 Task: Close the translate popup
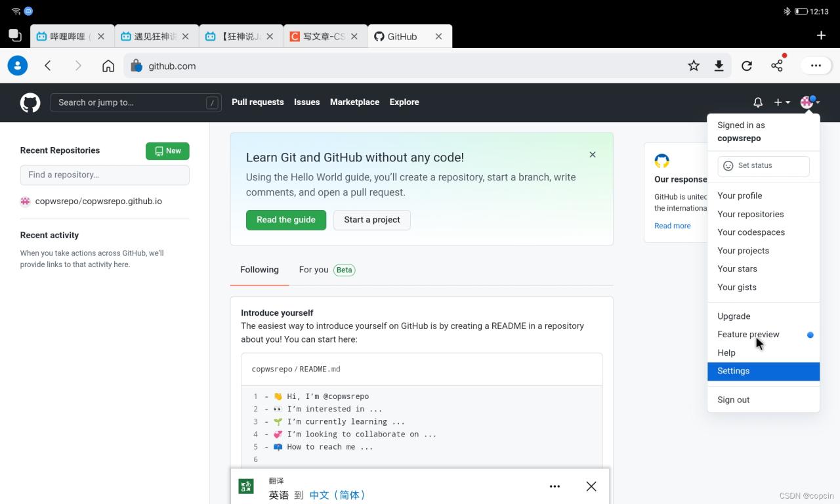pyautogui.click(x=591, y=486)
